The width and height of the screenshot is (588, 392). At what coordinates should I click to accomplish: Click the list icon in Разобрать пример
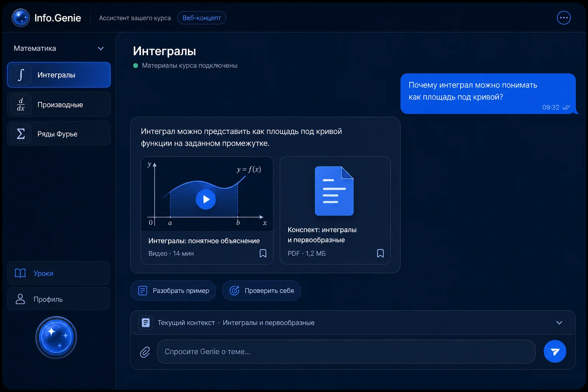pos(142,291)
